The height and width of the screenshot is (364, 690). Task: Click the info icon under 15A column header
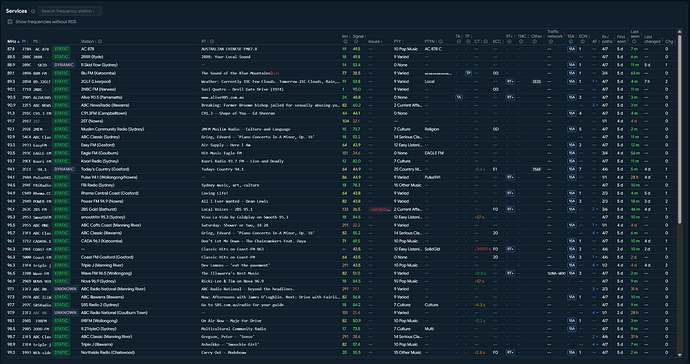[x=571, y=42]
